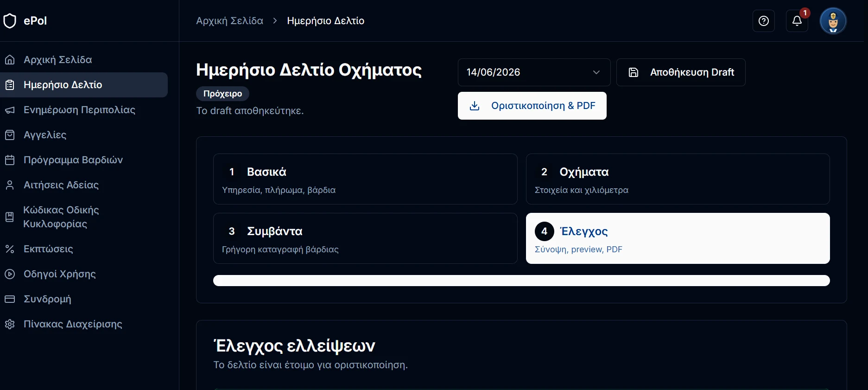This screenshot has width=868, height=390.
Task: Click the white step progress bar
Action: pos(521,281)
